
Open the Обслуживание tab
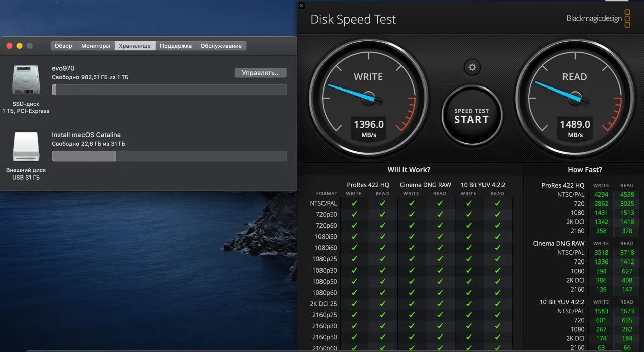pos(221,46)
